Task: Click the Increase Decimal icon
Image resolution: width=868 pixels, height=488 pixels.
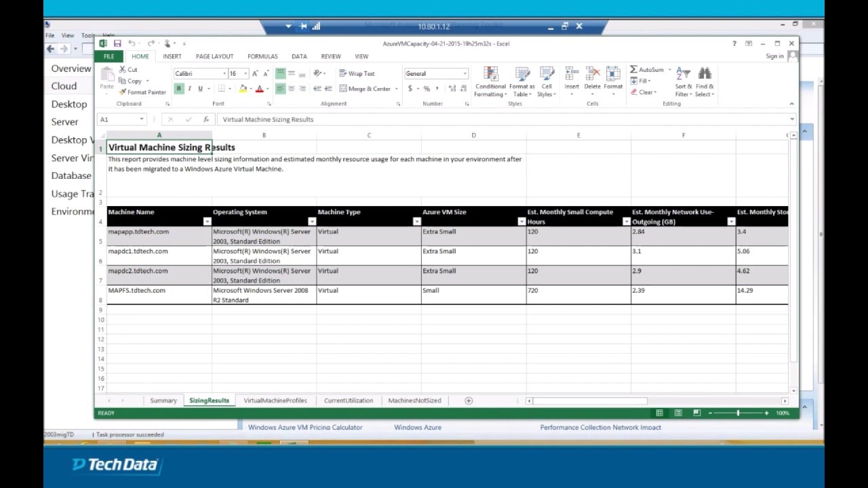Action: coord(452,89)
